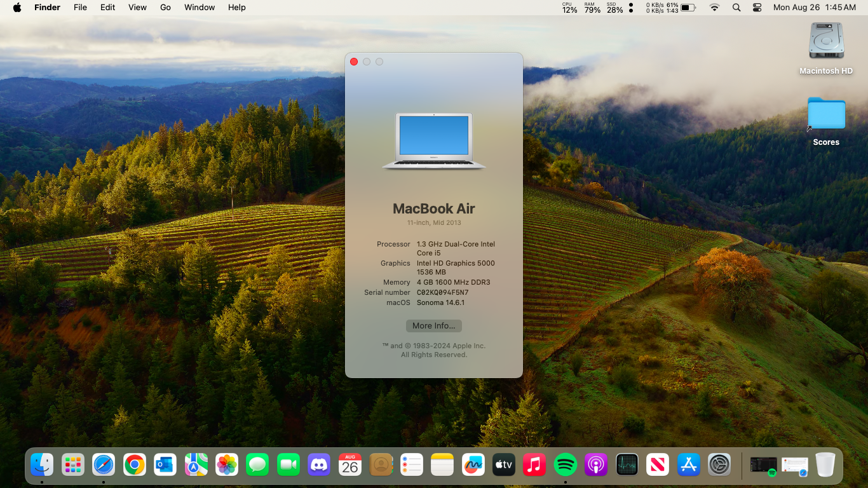Open the date and time Mon Aug 26
The width and height of the screenshot is (868, 488).
(x=815, y=8)
